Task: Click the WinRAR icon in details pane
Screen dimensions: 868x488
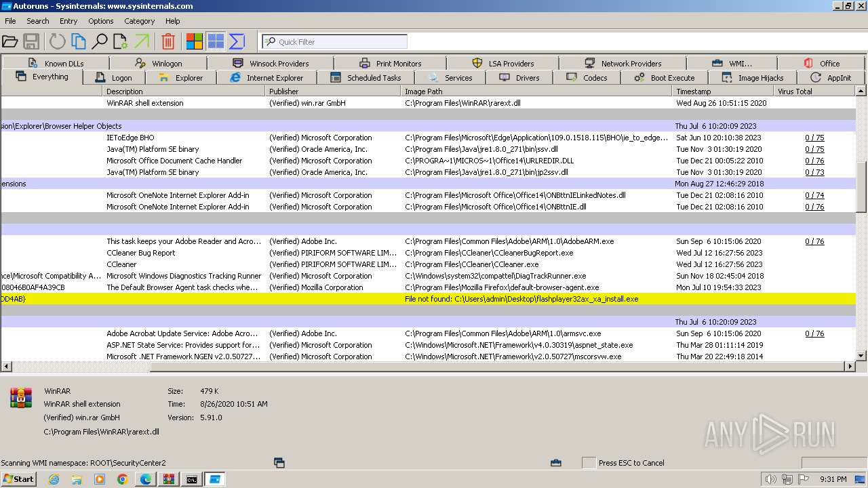Action: click(21, 398)
